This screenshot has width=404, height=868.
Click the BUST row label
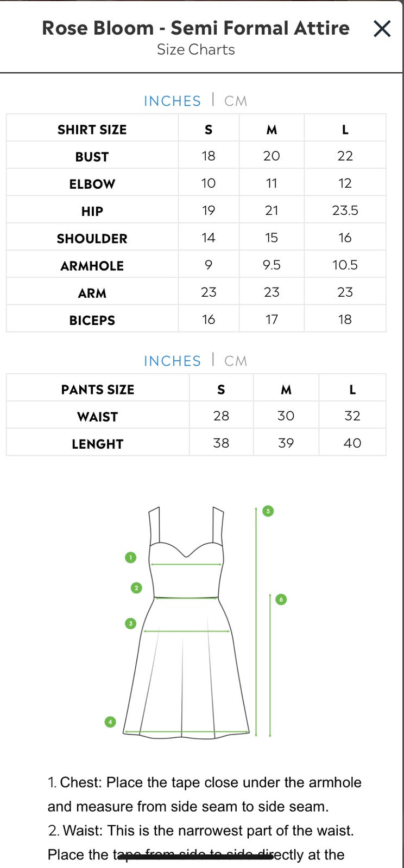(92, 157)
